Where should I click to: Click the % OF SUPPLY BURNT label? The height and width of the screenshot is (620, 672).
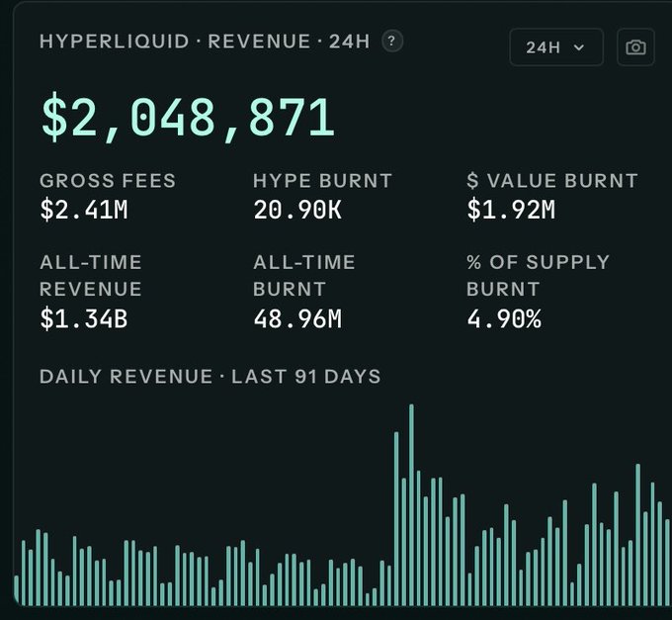(x=538, y=276)
